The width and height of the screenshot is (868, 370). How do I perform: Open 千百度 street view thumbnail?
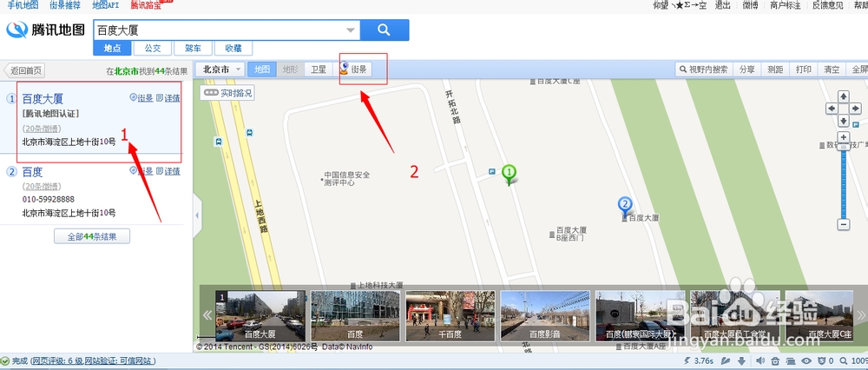450,316
